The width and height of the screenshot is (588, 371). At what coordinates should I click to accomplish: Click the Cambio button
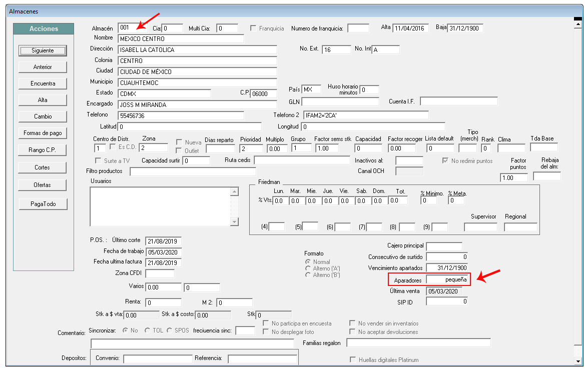pyautogui.click(x=43, y=116)
